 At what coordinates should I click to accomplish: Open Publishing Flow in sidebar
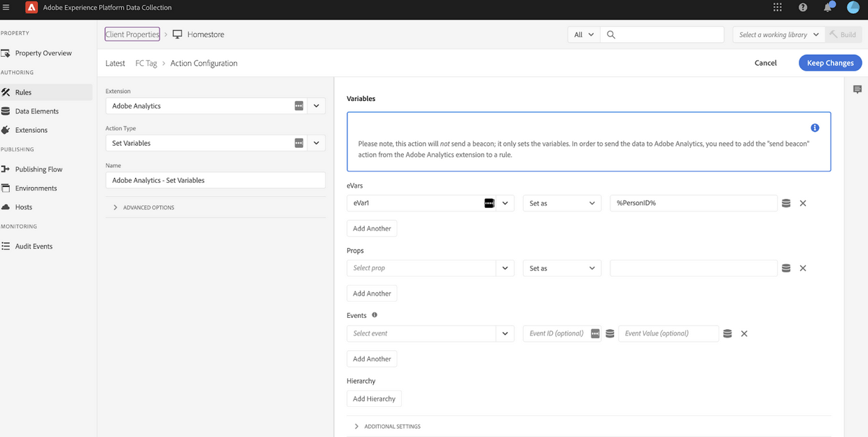click(38, 169)
